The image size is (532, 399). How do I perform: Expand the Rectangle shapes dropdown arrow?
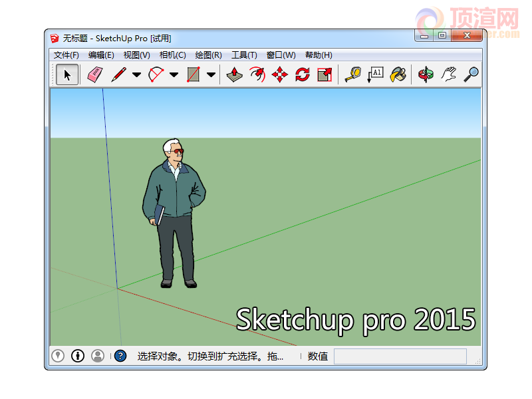click(211, 75)
